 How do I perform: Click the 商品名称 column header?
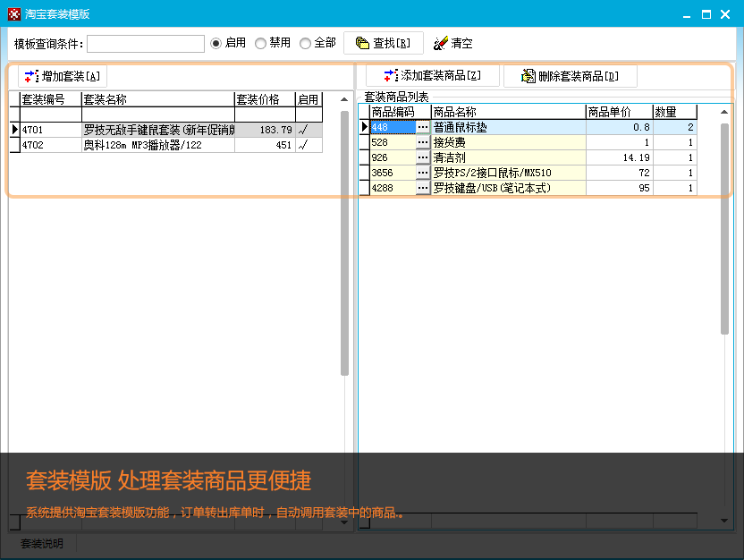(508, 112)
